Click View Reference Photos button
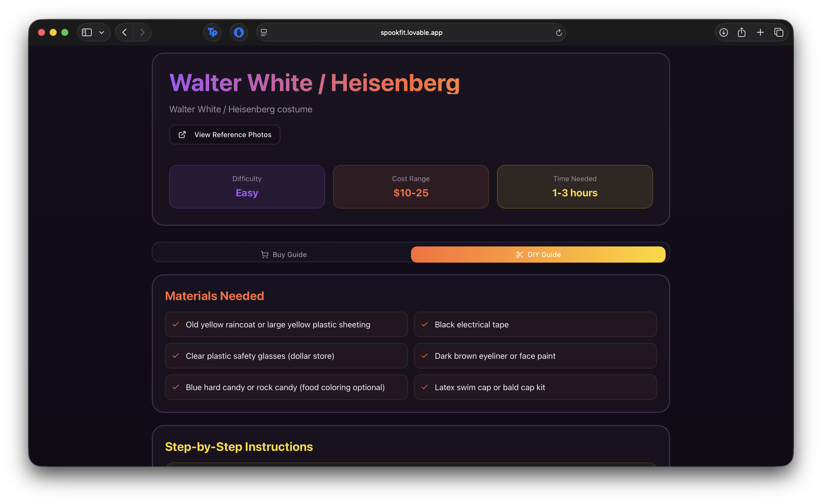 click(224, 135)
